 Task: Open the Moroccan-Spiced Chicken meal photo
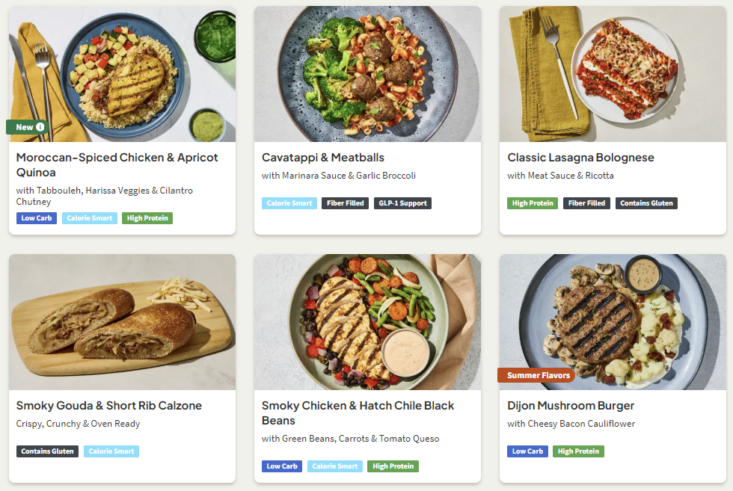click(x=122, y=74)
